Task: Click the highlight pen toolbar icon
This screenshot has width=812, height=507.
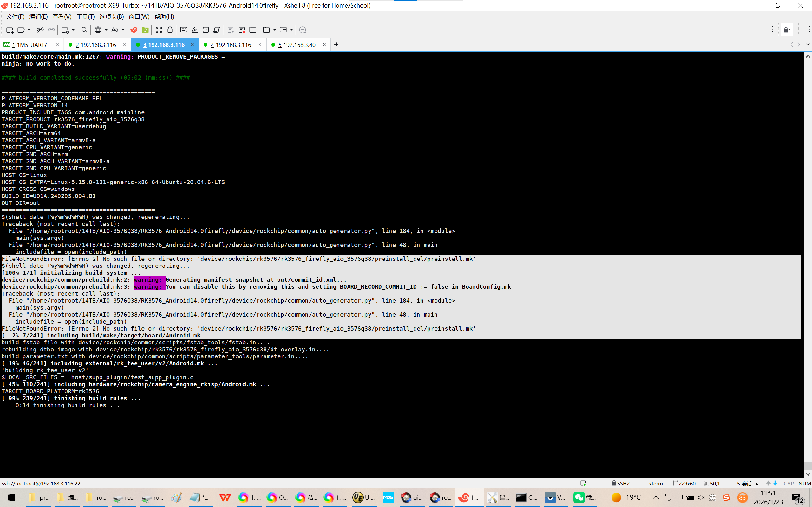Action: click(x=195, y=30)
